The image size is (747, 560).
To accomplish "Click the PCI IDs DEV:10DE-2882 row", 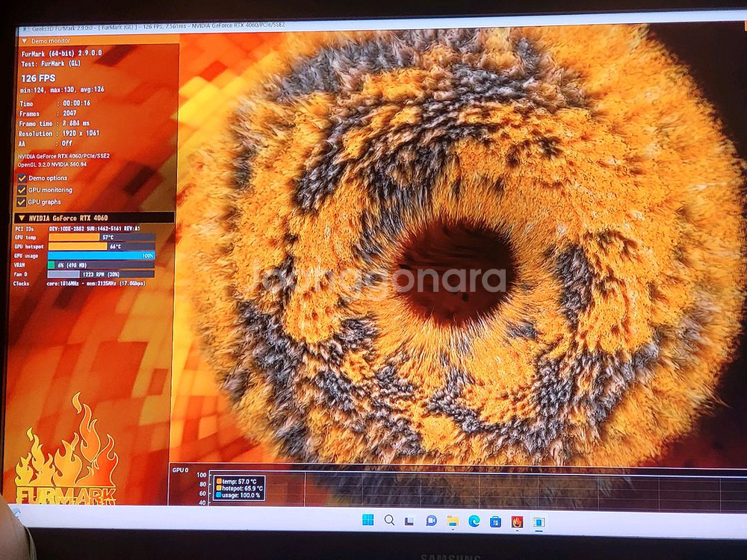I will [x=77, y=229].
